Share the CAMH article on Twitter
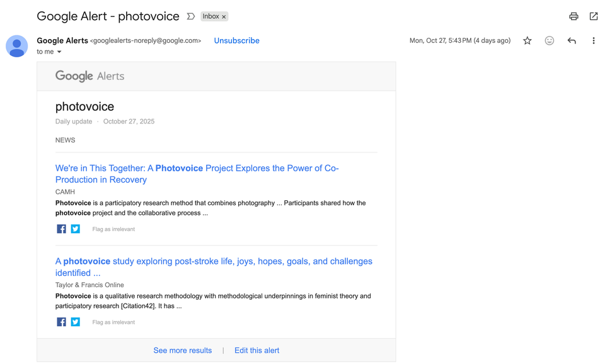Screen dimensions: 605x364 pos(75,229)
